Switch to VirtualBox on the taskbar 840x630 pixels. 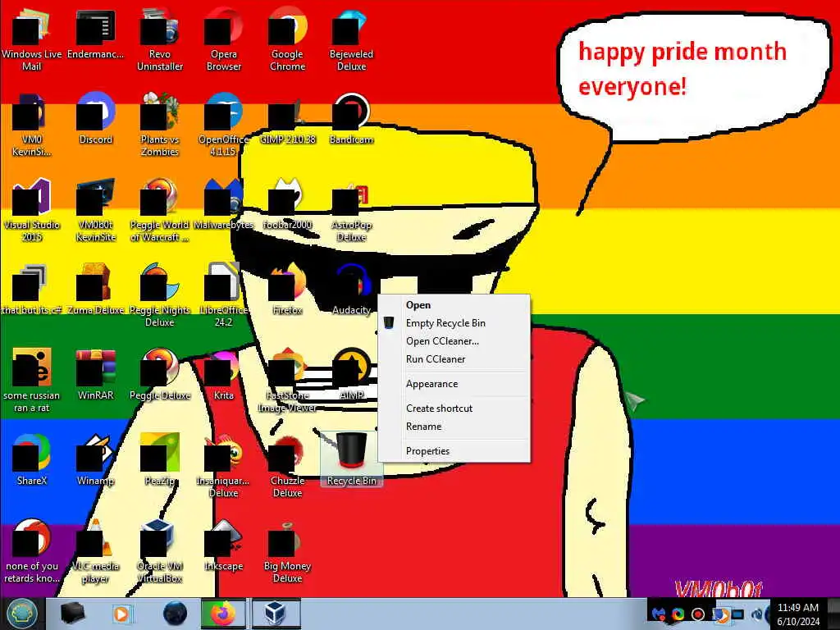(276, 614)
